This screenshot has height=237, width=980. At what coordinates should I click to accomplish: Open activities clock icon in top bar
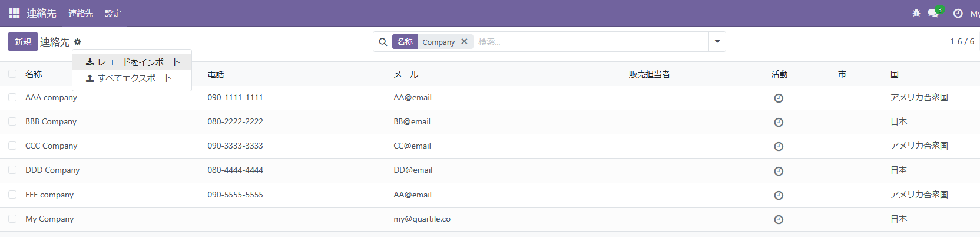click(958, 13)
